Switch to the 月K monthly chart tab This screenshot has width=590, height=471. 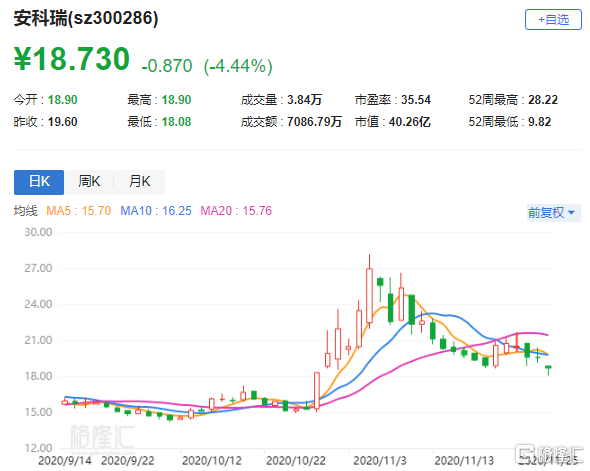[139, 182]
